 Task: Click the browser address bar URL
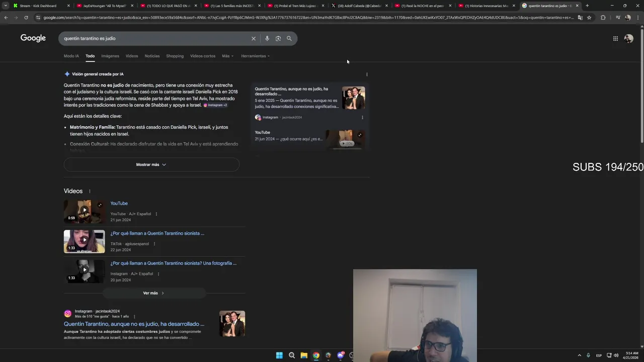point(308,18)
